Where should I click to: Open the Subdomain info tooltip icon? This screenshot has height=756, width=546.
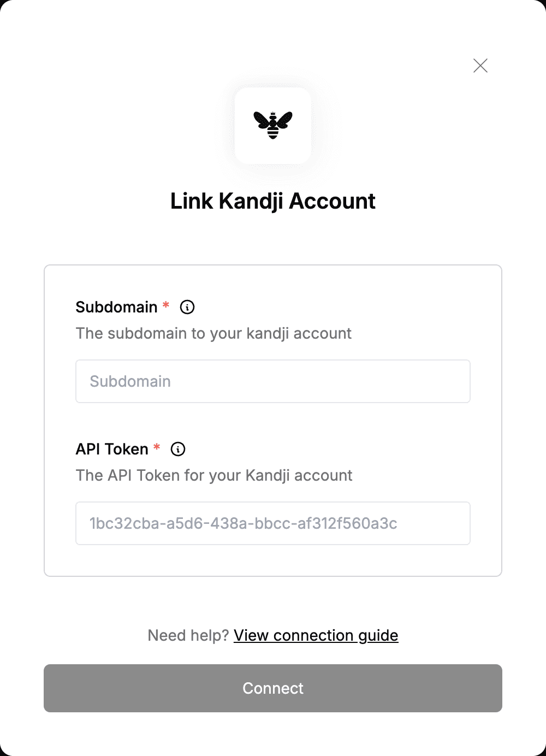(x=187, y=307)
